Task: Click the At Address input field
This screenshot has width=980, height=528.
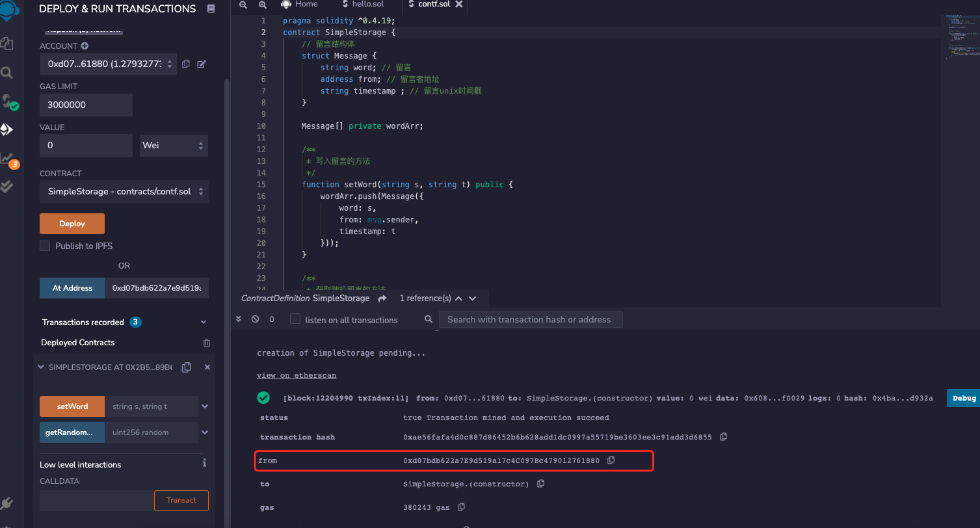Action: [157, 288]
